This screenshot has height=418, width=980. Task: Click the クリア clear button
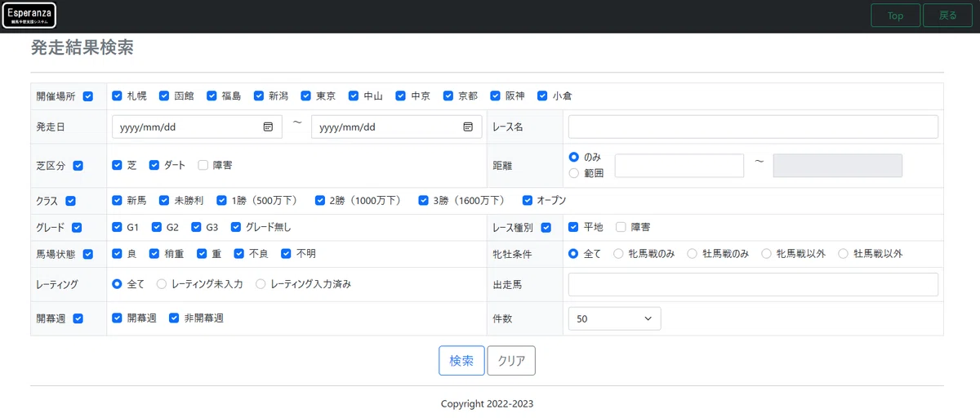point(511,361)
